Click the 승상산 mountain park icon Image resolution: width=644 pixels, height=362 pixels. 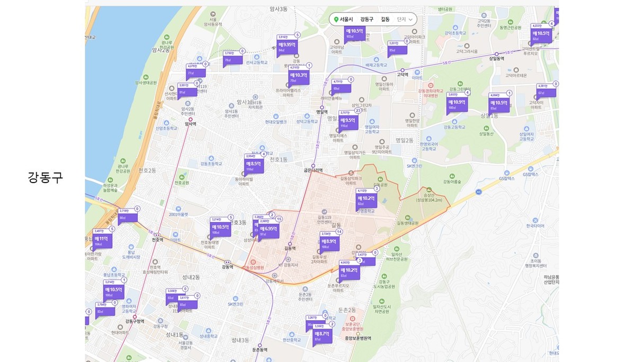[428, 189]
